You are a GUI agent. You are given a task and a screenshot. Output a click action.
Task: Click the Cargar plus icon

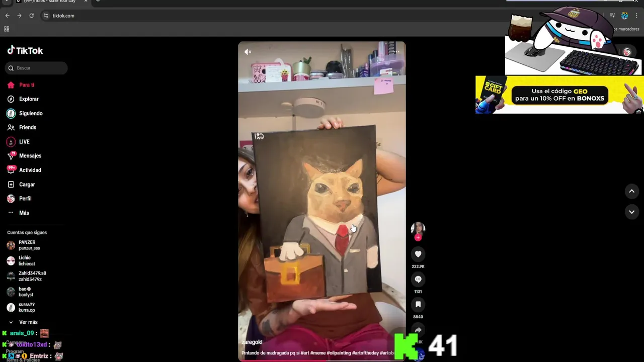[x=11, y=185]
